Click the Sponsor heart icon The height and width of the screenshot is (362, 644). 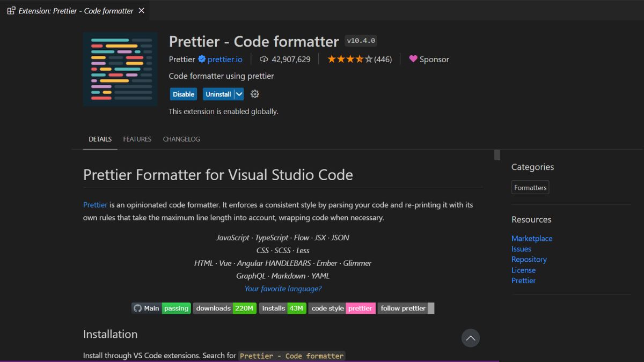coord(413,59)
